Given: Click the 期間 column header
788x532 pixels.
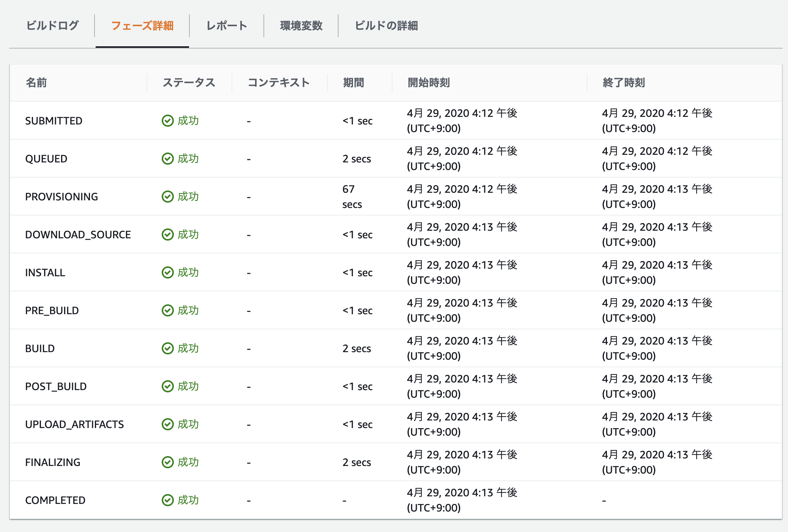Looking at the screenshot, I should pos(353,83).
